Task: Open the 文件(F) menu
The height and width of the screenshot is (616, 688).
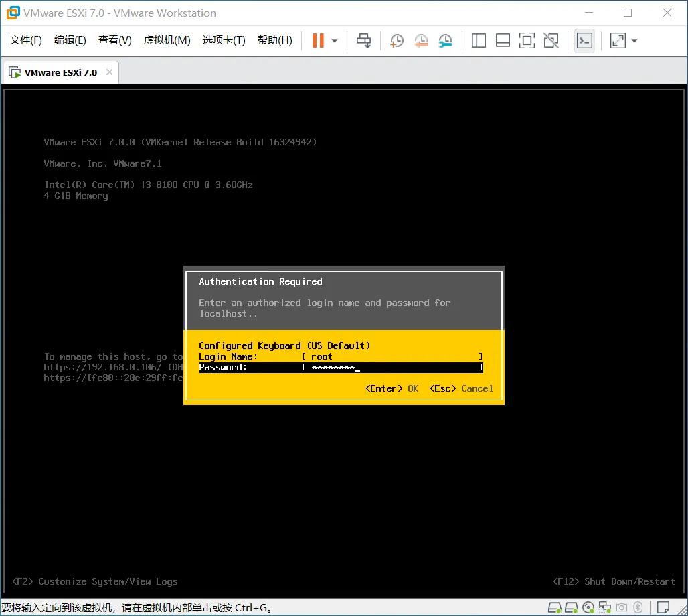Action: tap(26, 40)
